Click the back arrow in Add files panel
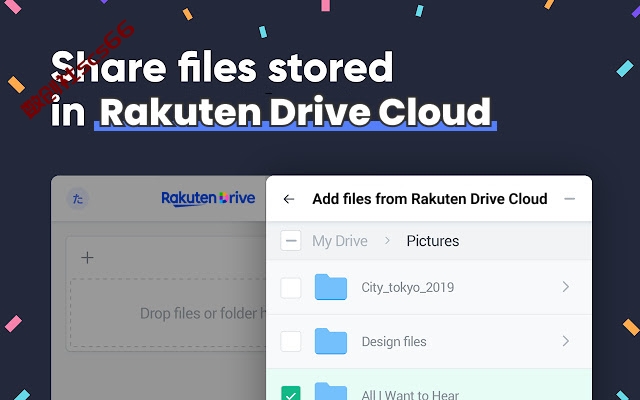Image resolution: width=640 pixels, height=400 pixels. pyautogui.click(x=289, y=199)
